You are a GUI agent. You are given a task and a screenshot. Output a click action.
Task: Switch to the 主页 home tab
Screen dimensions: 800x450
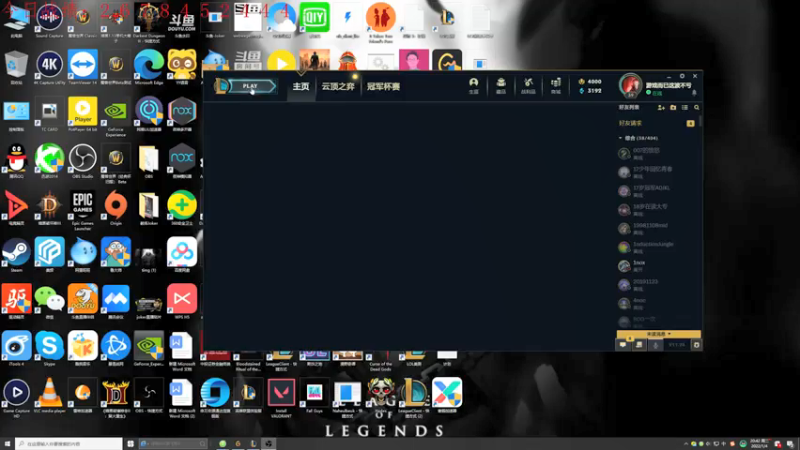tap(301, 86)
